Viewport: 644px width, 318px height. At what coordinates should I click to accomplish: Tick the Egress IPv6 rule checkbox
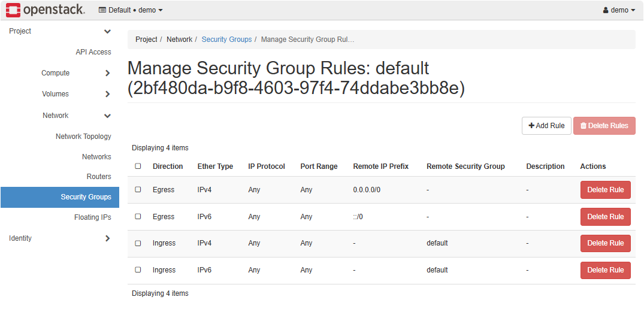pyautogui.click(x=138, y=217)
